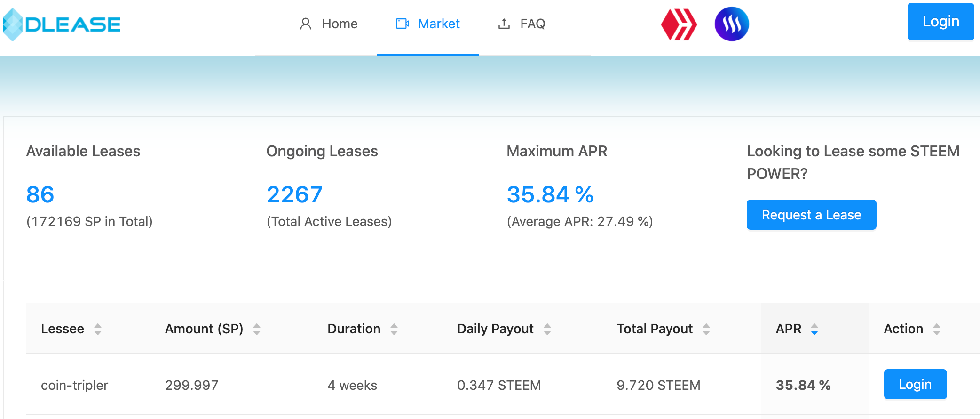Click the 299.997 amount cell
Screen dimensions: 980x419
click(x=191, y=385)
